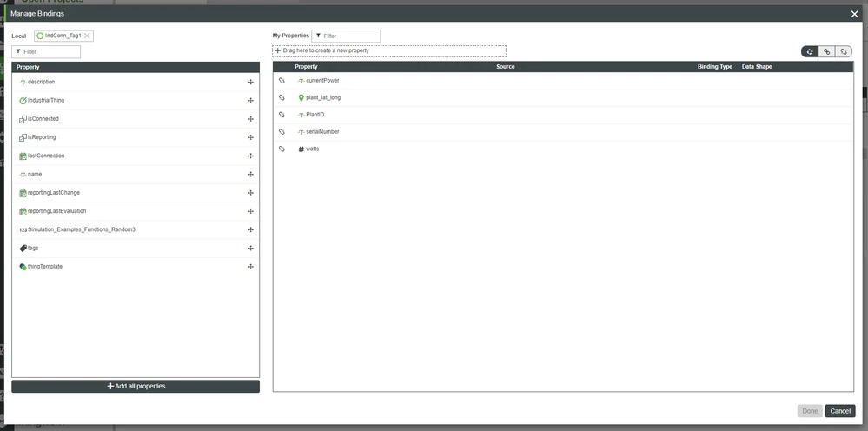Click the move handle for name property
This screenshot has height=431, width=868.
click(x=251, y=175)
